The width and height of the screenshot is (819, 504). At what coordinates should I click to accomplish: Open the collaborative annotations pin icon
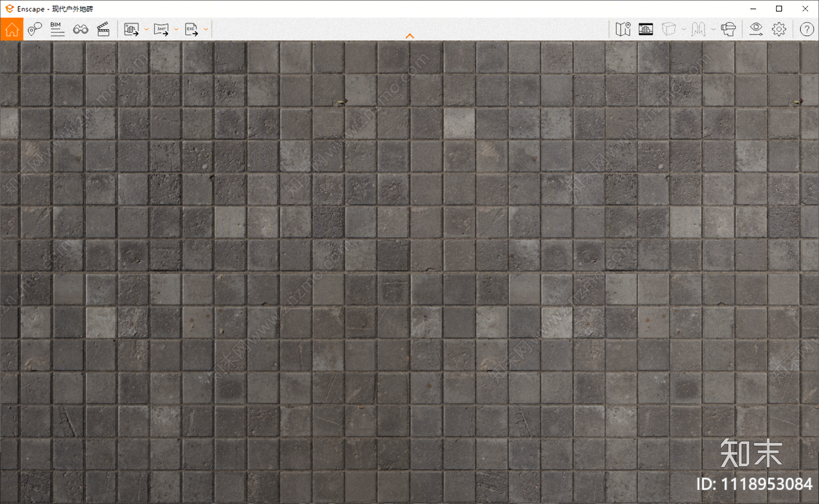[x=34, y=29]
